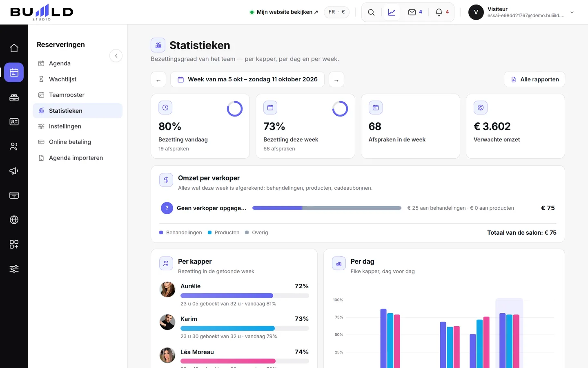Image resolution: width=588 pixels, height=368 pixels.
Task: Click the Geen verkoper question mark badge
Action: coord(167,208)
